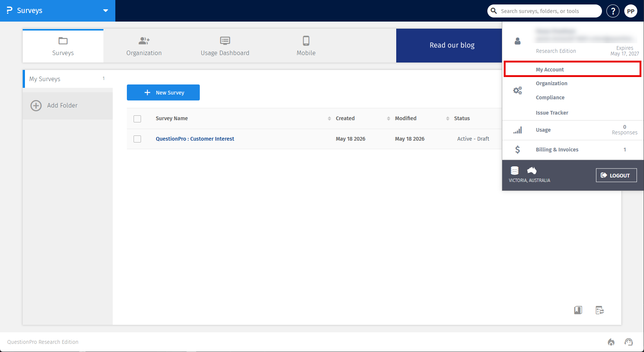Switch to the Surveys tab

tap(63, 46)
